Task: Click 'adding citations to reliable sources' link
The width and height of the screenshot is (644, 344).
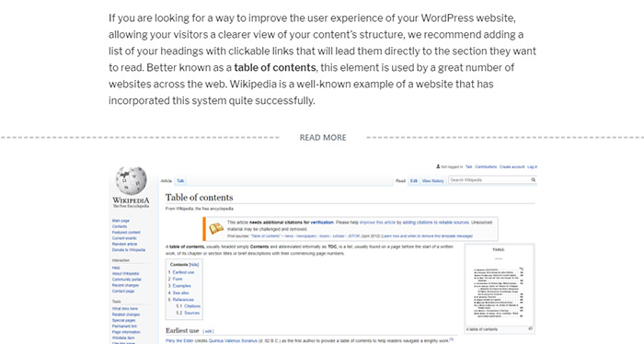Action: click(436, 222)
